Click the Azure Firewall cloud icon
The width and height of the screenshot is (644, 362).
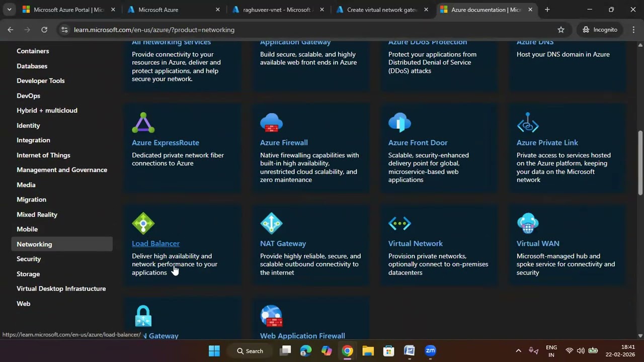point(271,123)
